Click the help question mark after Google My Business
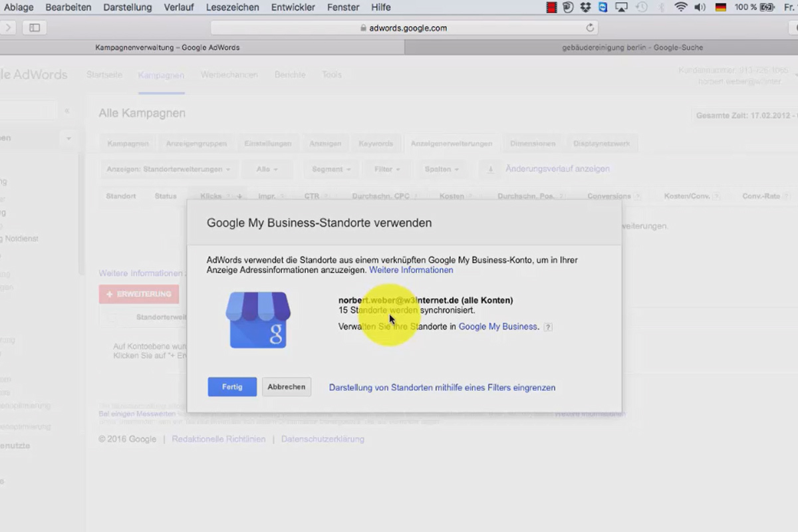The width and height of the screenshot is (798, 532). point(548,327)
